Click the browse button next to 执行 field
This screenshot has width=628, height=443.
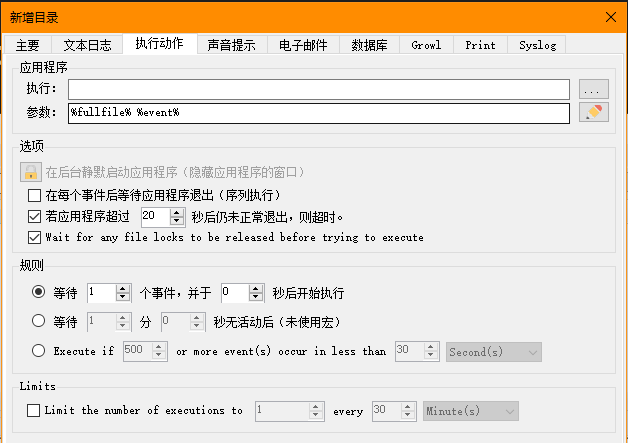coord(594,89)
